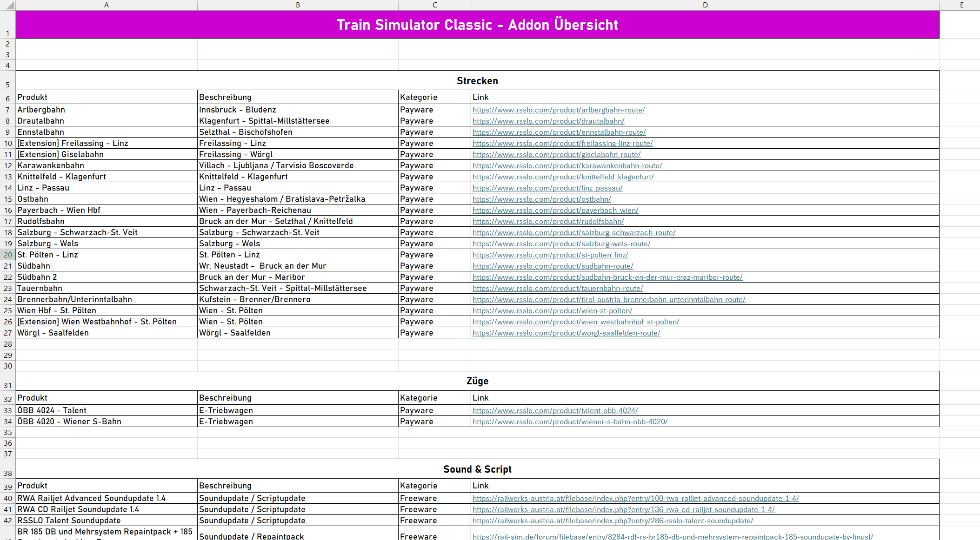Select row 20 header
This screenshot has width=980, height=540.
coord(7,255)
